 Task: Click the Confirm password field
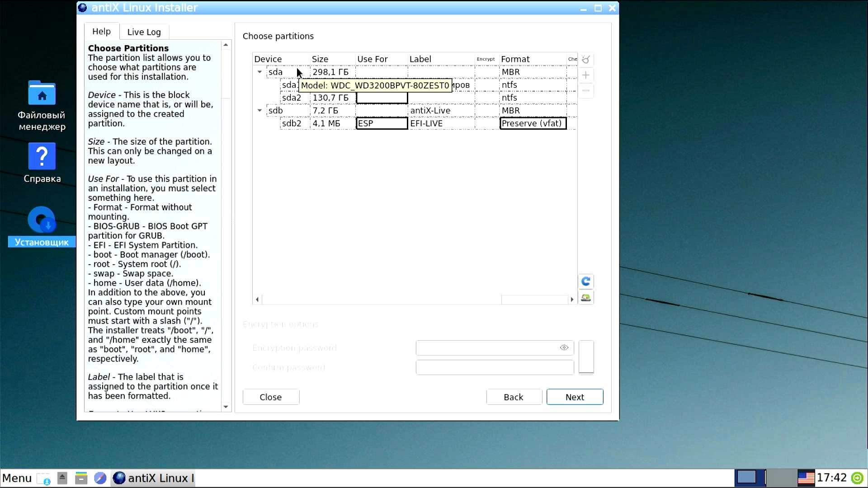(495, 367)
